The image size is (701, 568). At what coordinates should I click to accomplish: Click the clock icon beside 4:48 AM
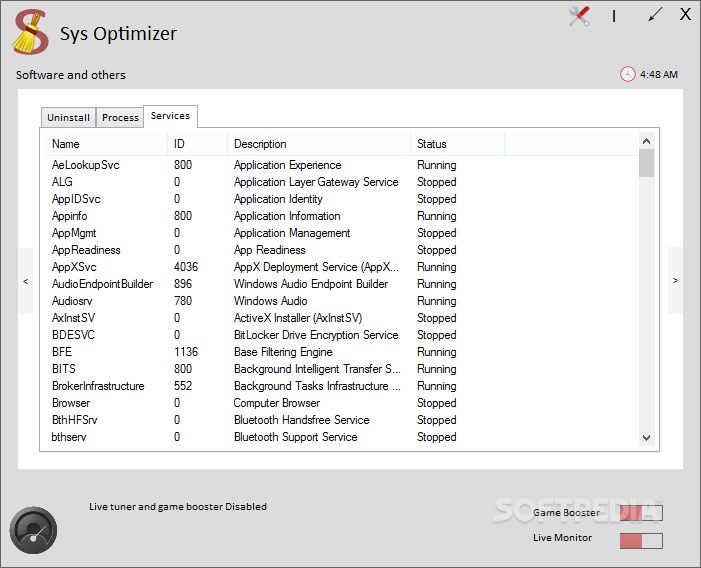(x=627, y=74)
